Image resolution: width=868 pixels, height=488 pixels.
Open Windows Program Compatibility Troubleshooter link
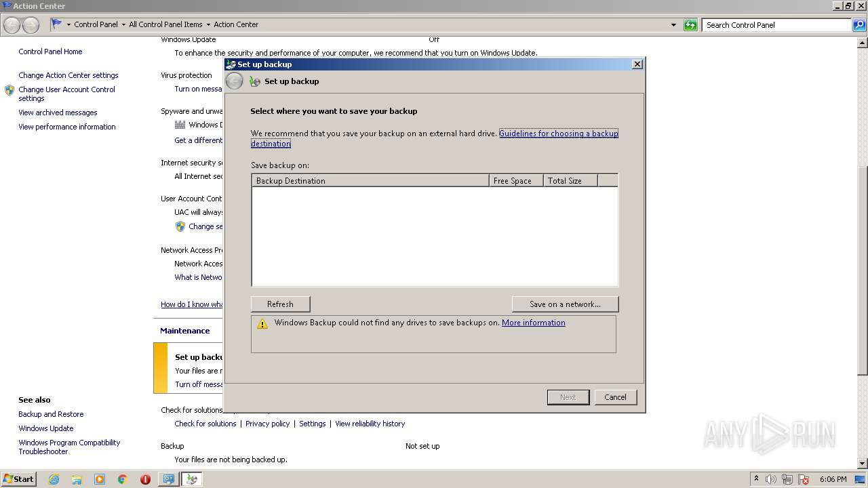tap(69, 447)
